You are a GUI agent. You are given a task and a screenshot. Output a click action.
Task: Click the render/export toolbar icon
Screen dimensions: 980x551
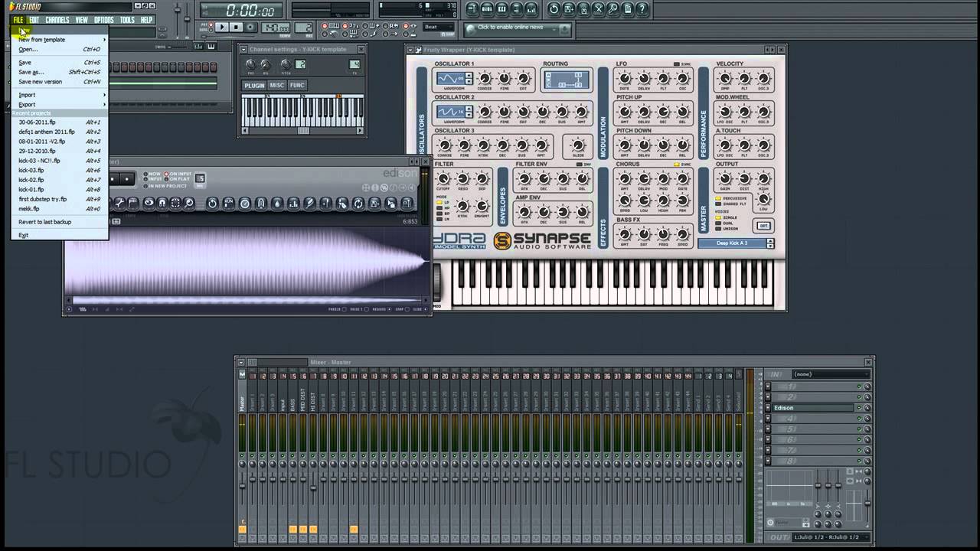click(x=583, y=9)
